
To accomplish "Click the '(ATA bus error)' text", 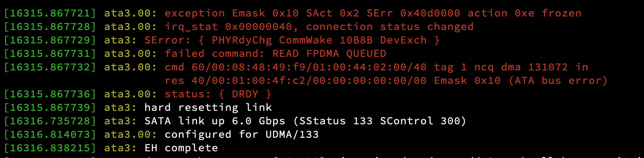I will click(x=558, y=81).
